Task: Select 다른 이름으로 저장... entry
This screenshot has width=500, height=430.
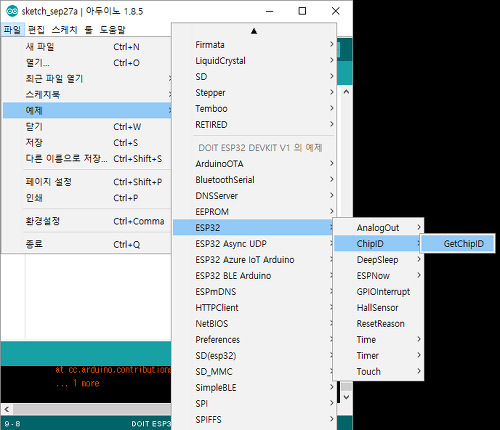Action: pyautogui.click(x=87, y=159)
